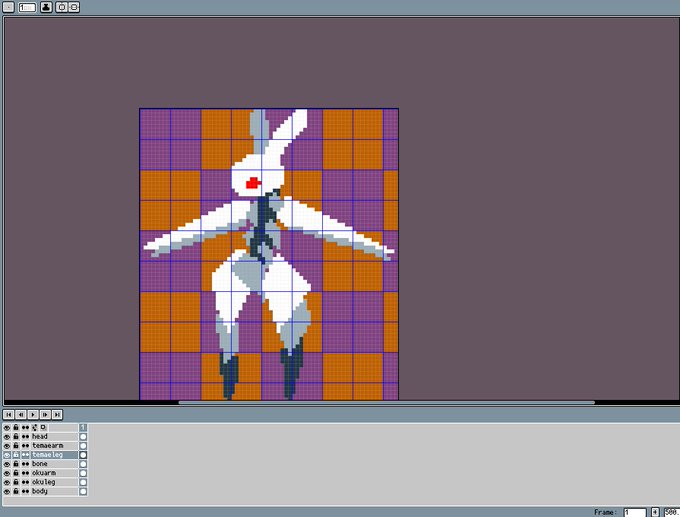This screenshot has width=680, height=517.
Task: Hide the bone layer
Action: (7, 464)
